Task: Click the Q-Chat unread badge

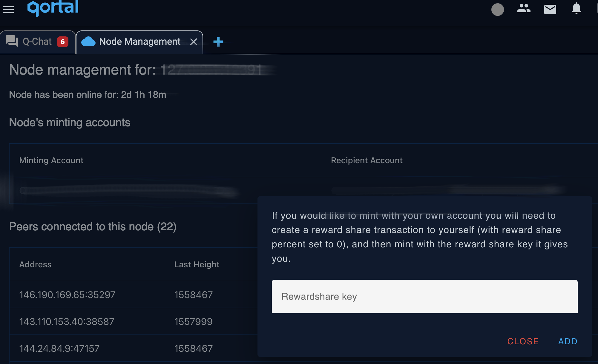Action: point(63,42)
